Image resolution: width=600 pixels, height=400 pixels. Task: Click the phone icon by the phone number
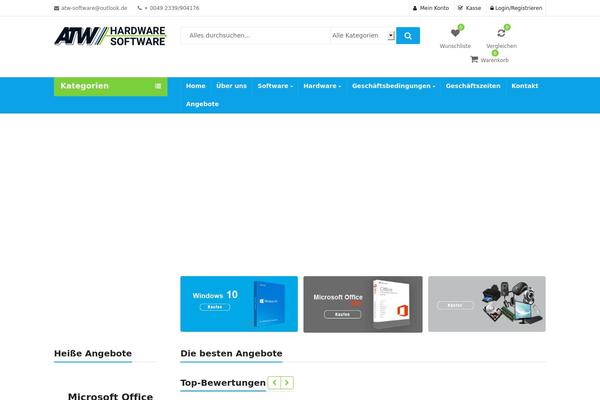point(140,8)
